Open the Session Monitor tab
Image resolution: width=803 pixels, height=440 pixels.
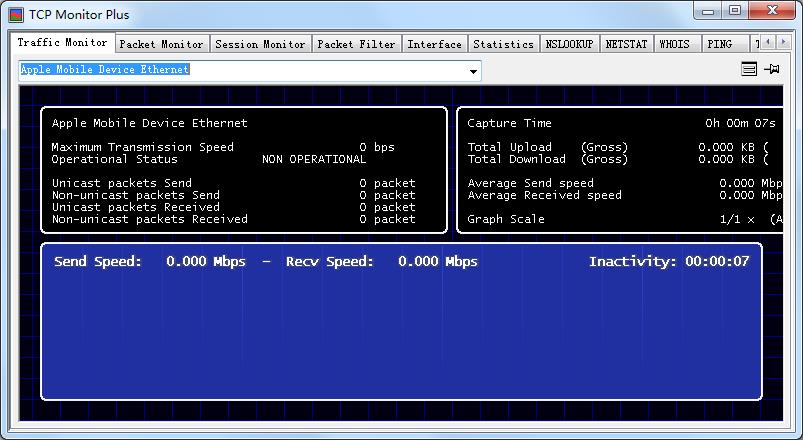(x=260, y=44)
